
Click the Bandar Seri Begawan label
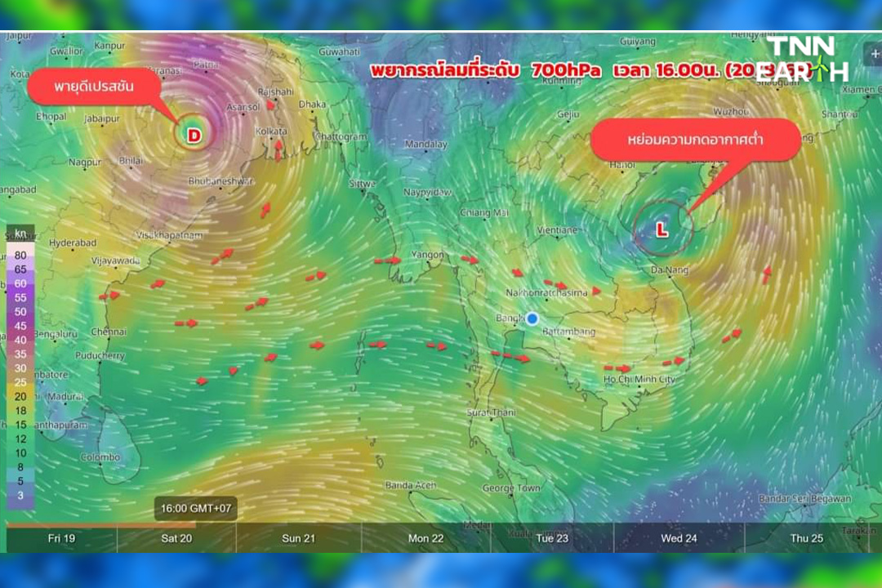click(x=805, y=498)
